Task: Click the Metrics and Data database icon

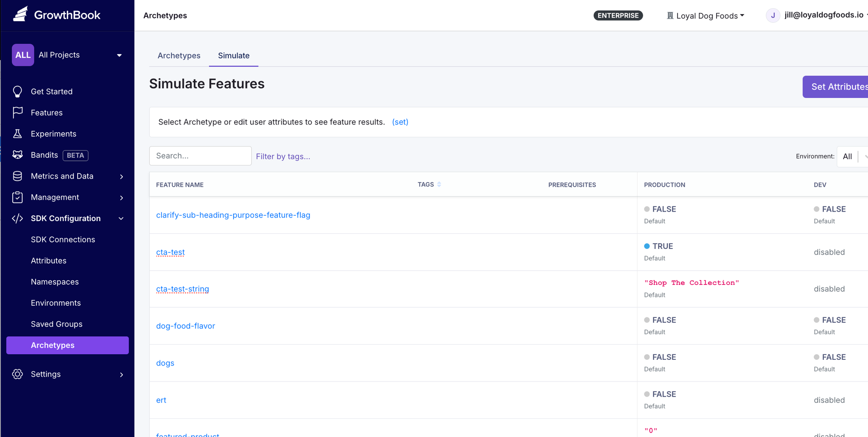Action: (x=17, y=176)
